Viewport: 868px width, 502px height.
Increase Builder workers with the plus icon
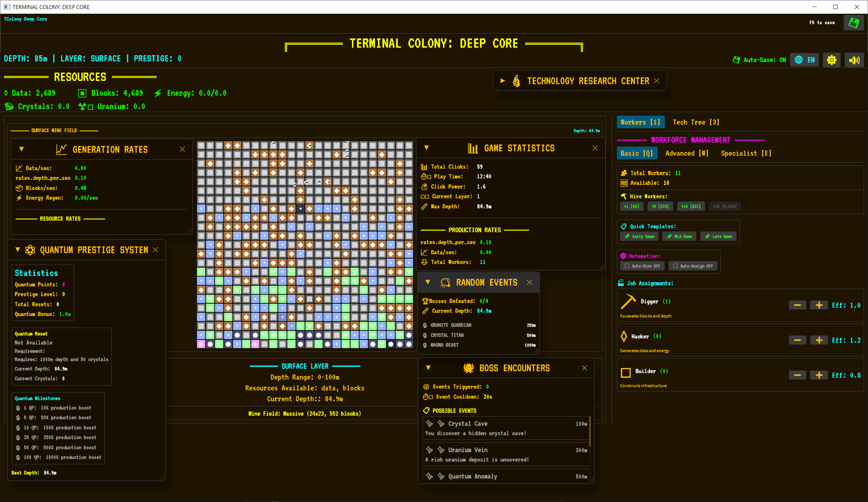[x=819, y=375]
